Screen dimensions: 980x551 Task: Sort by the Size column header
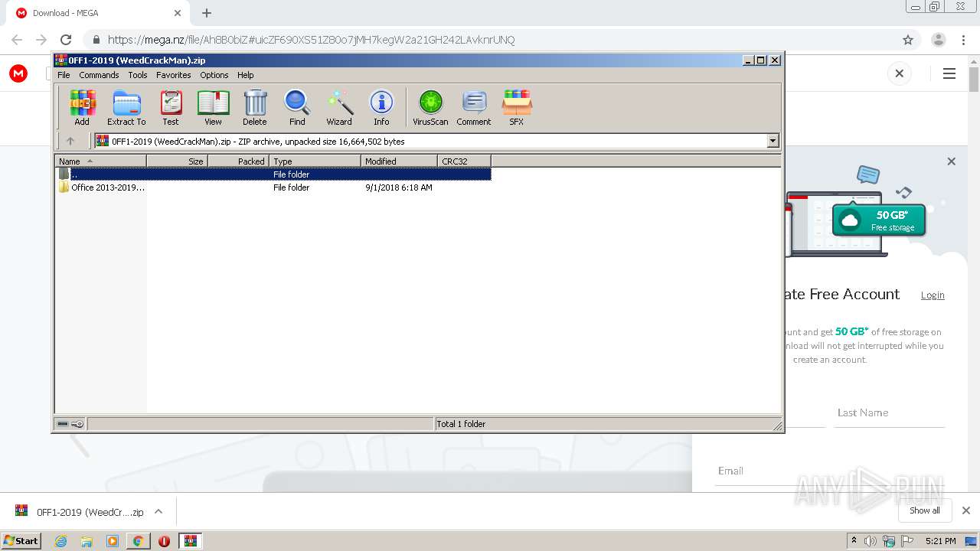click(177, 161)
